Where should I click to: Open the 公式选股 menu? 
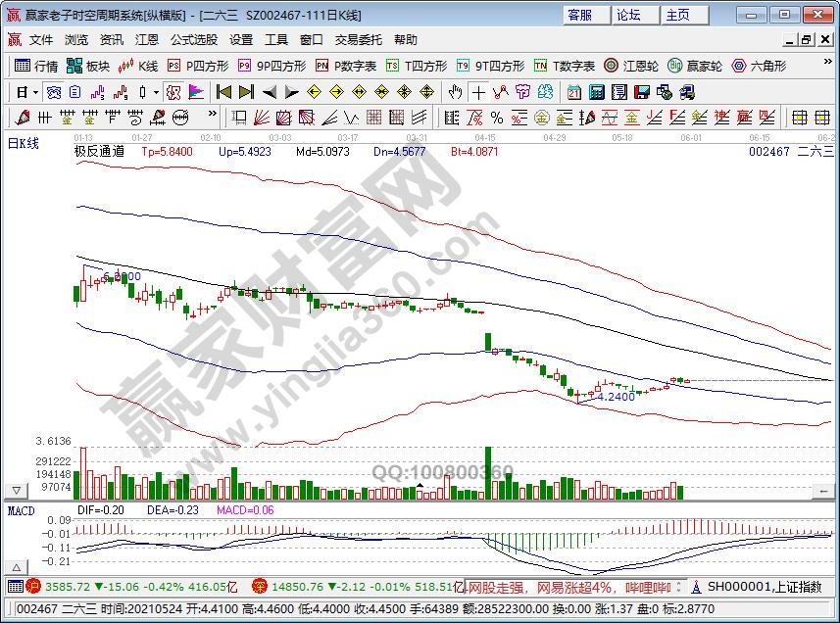[x=194, y=40]
